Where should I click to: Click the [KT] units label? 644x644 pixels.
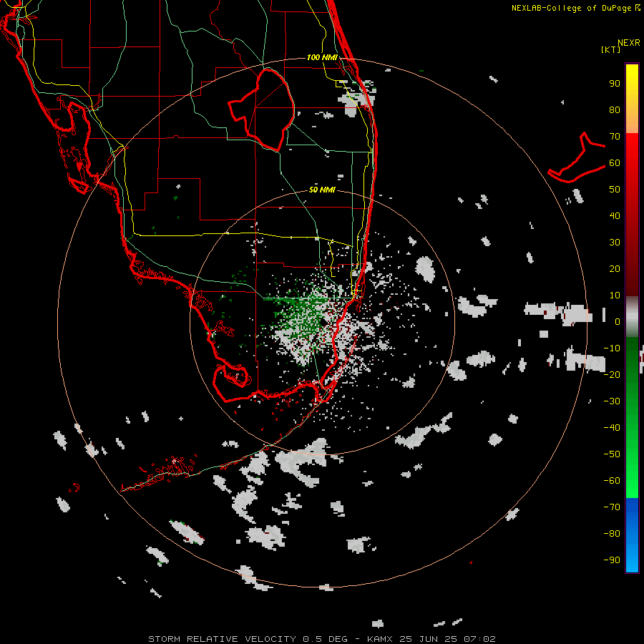[611, 49]
